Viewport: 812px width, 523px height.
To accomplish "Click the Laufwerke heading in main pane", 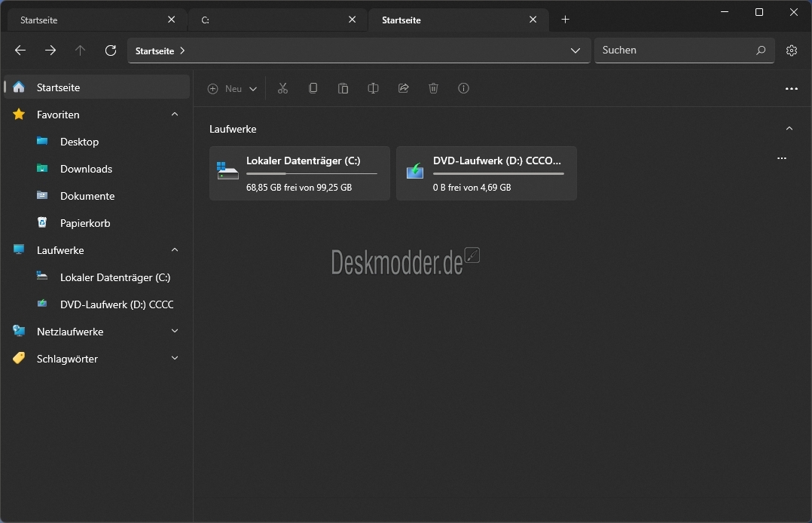I will tap(233, 129).
